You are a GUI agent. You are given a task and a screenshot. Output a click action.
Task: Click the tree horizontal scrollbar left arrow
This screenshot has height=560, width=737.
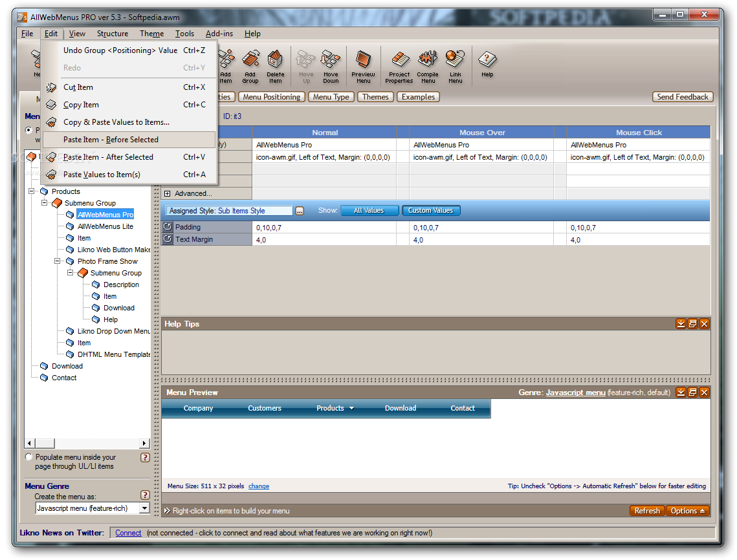coord(30,443)
